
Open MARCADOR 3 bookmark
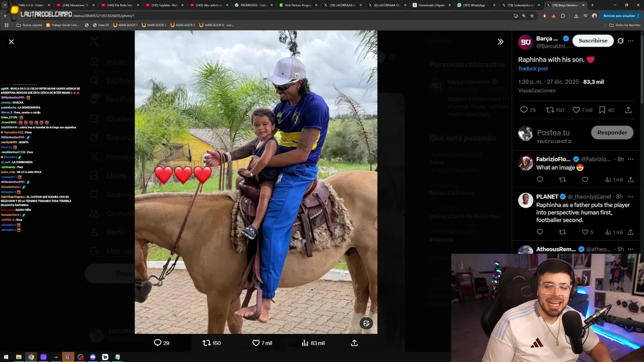pyautogui.click(x=183, y=25)
